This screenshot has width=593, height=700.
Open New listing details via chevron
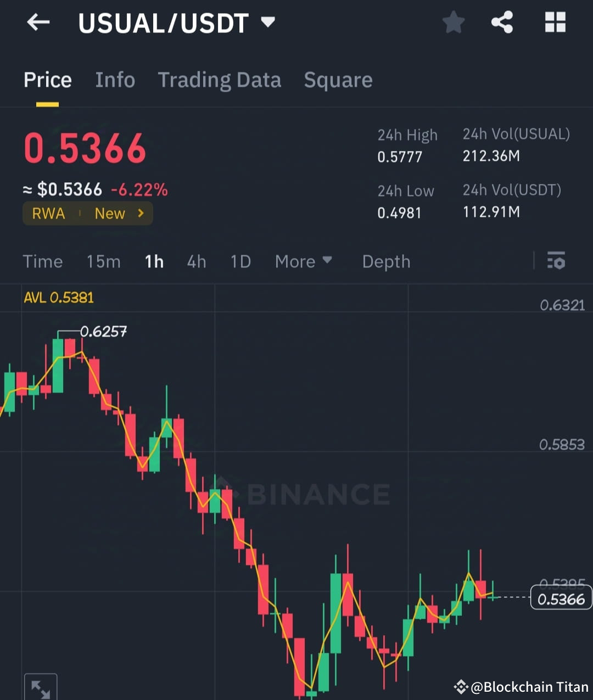tap(141, 214)
